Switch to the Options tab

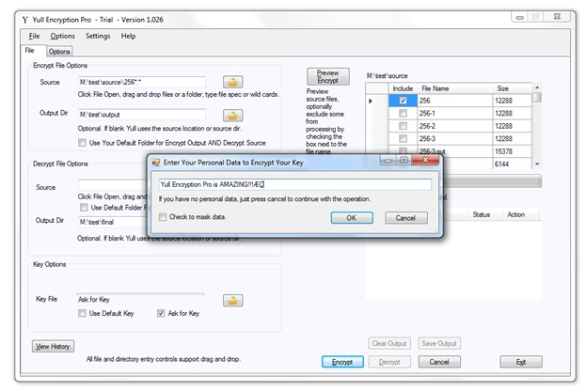[x=59, y=52]
